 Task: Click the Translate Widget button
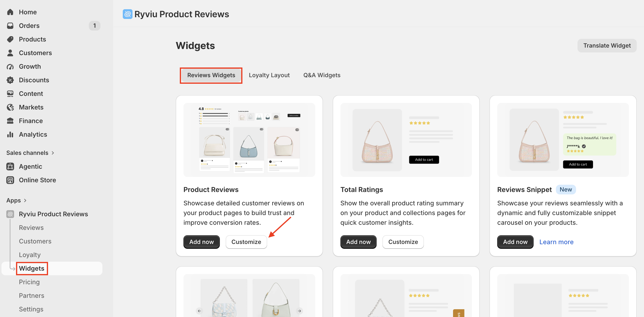[x=607, y=45]
